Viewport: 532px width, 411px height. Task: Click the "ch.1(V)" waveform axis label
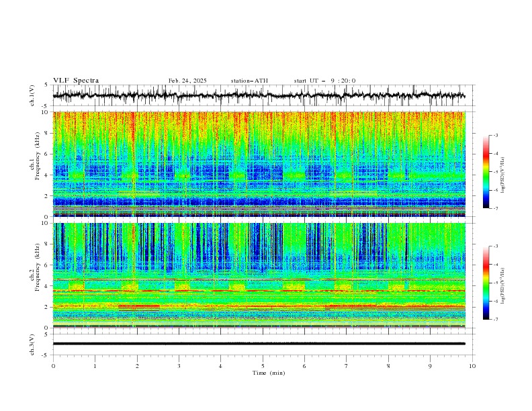tap(32, 95)
